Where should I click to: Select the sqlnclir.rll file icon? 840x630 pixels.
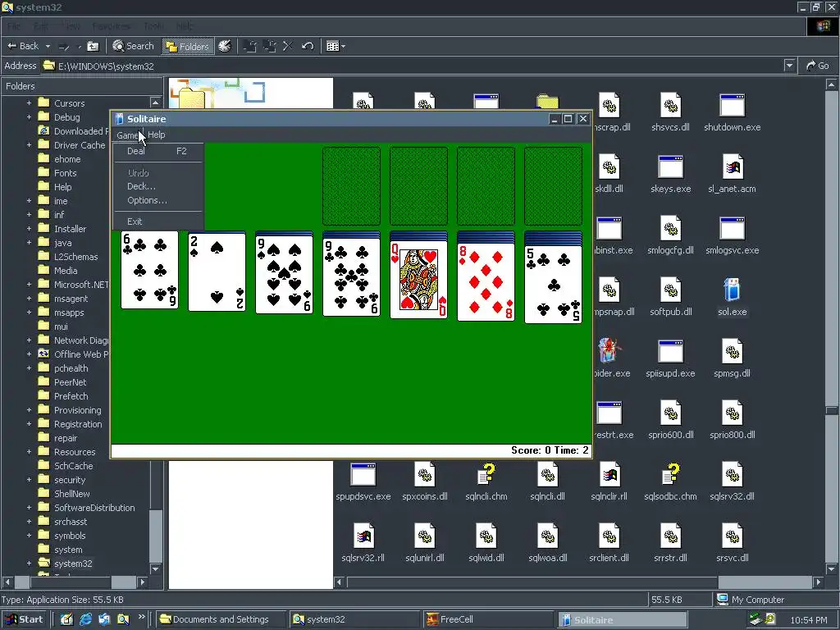coord(609,475)
